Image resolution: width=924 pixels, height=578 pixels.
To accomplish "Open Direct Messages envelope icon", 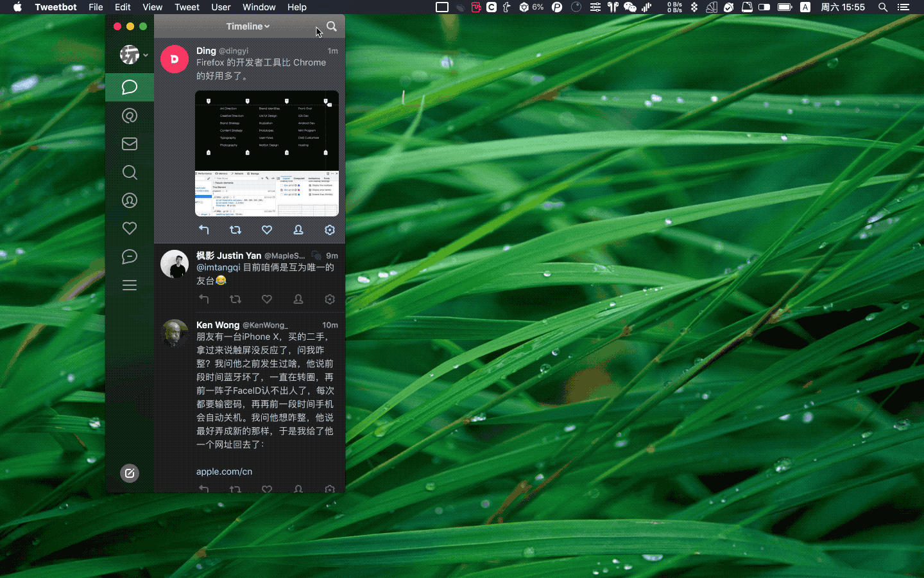I will point(130,144).
